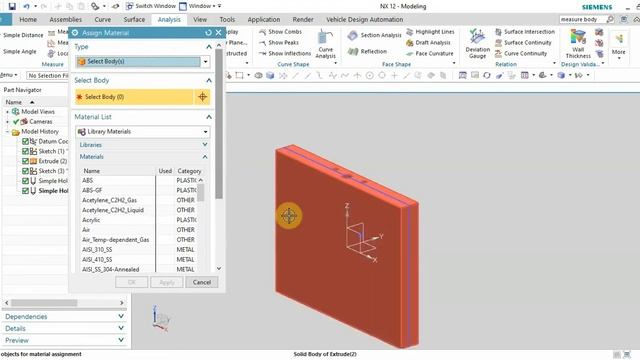The height and width of the screenshot is (360, 640).
Task: Click Cancel in Assign Material dialog
Action: click(x=202, y=282)
